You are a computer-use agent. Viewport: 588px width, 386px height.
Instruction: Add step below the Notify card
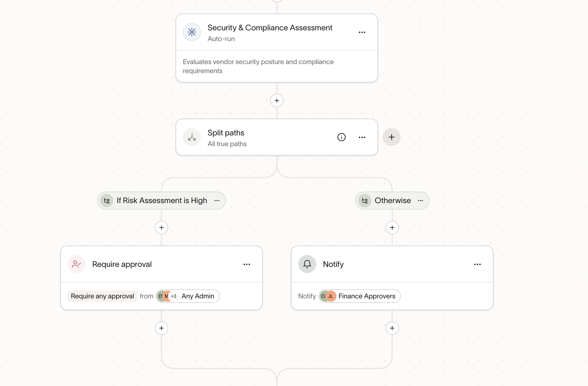[x=392, y=328]
